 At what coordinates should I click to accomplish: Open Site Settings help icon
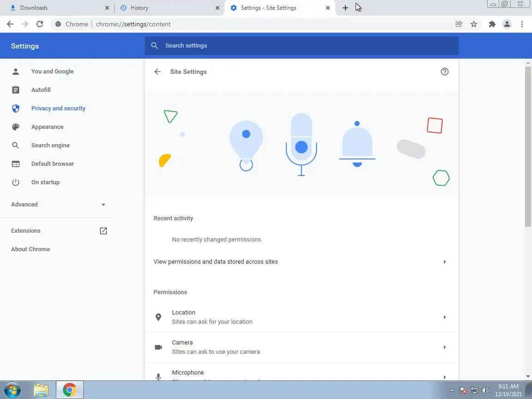point(444,72)
